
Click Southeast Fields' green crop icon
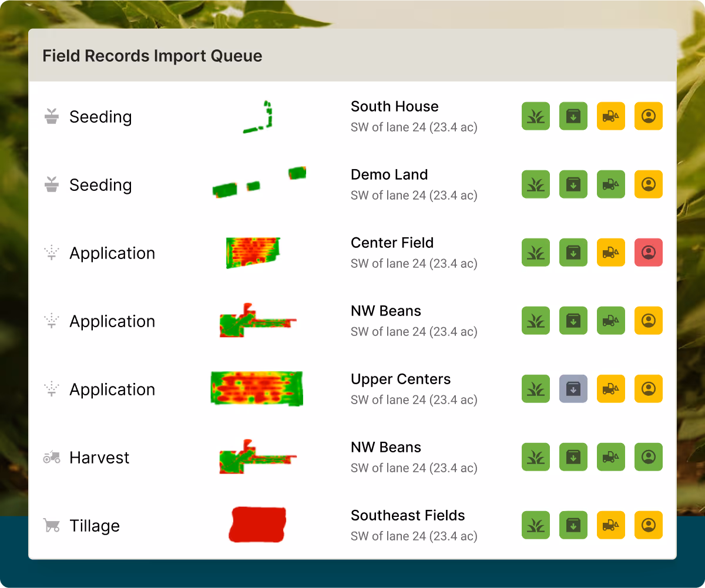tap(536, 525)
